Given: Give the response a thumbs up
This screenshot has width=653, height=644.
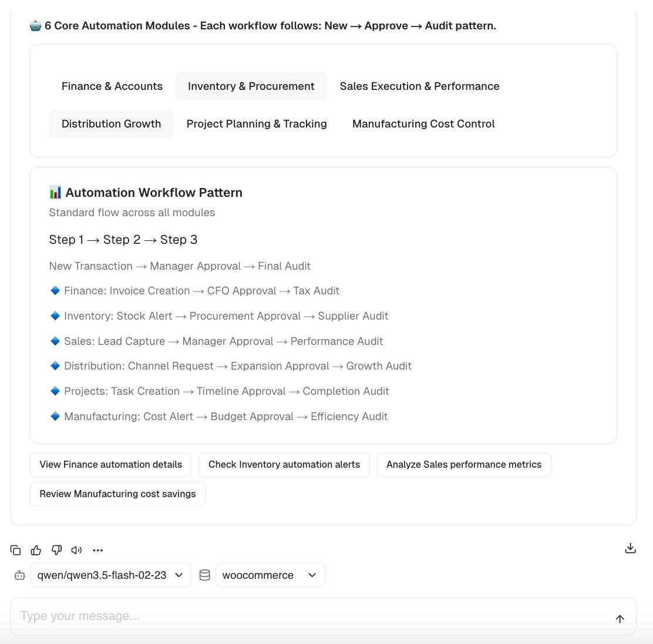Looking at the screenshot, I should click(x=36, y=550).
